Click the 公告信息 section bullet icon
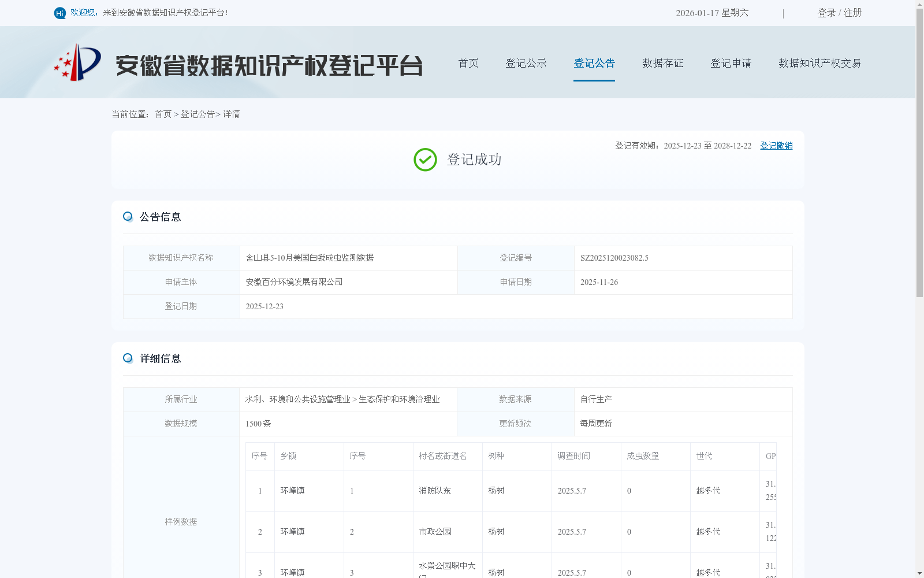 128,217
